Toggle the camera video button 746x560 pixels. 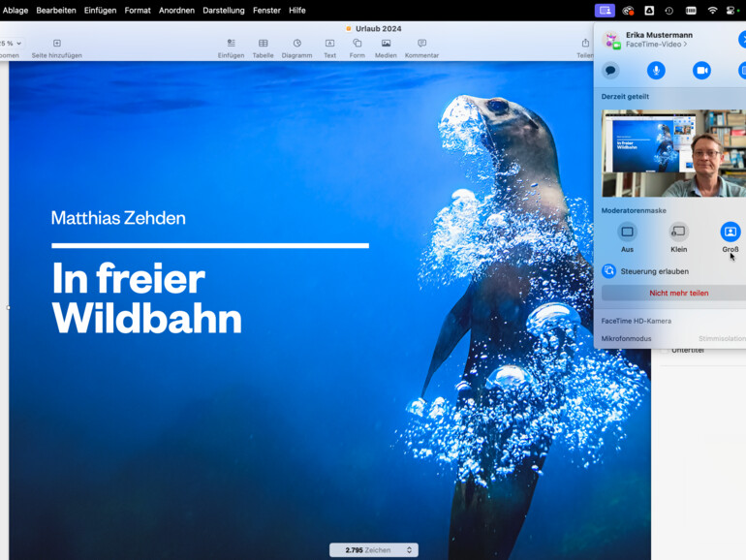(701, 71)
